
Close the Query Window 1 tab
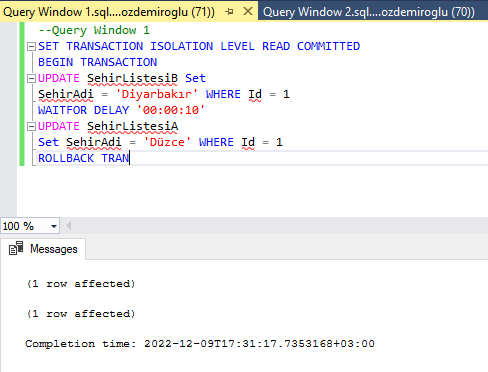click(x=248, y=11)
